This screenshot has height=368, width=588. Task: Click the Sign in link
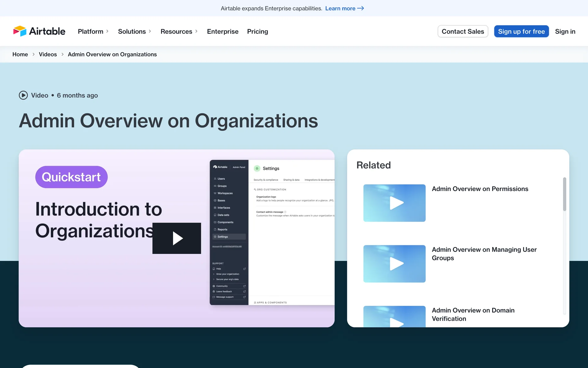click(565, 31)
